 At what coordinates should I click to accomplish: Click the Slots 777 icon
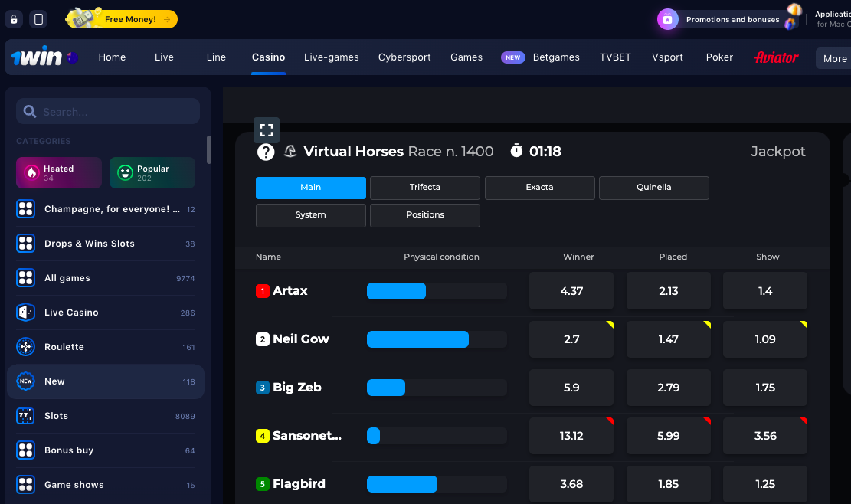[x=25, y=416]
